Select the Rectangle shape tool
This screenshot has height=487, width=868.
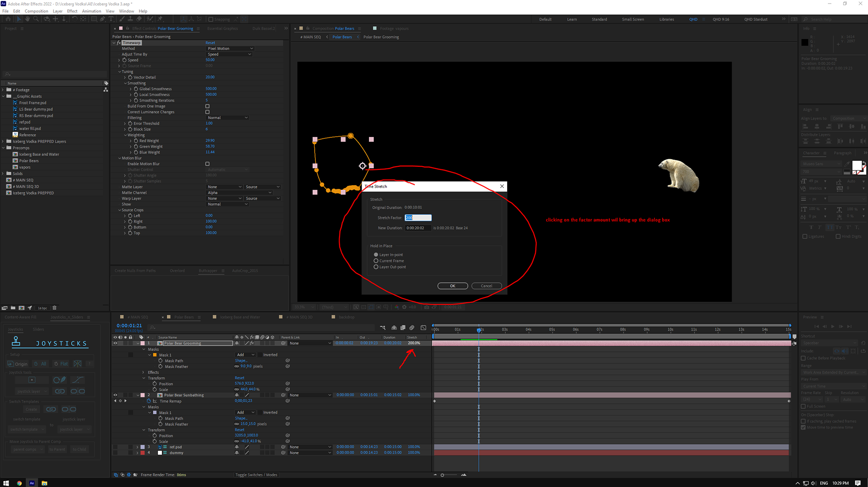94,19
